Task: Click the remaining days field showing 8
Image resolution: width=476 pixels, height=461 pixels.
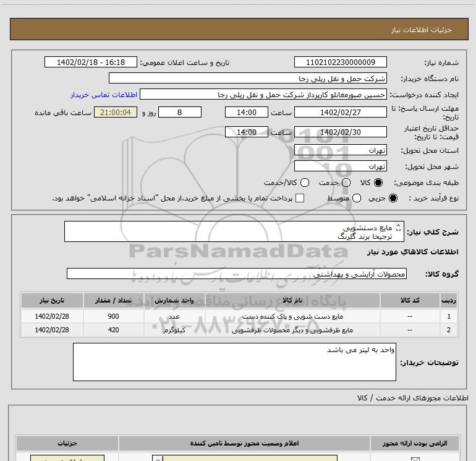Action: 180,113
